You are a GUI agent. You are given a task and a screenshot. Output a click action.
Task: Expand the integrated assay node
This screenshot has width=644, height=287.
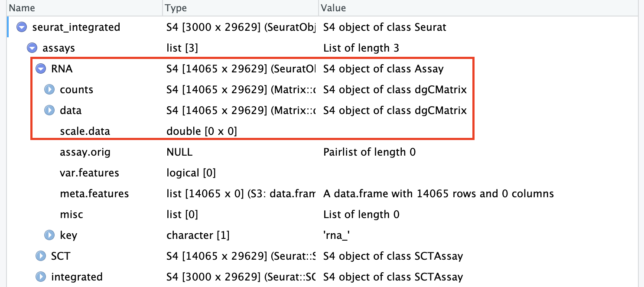coord(41,277)
